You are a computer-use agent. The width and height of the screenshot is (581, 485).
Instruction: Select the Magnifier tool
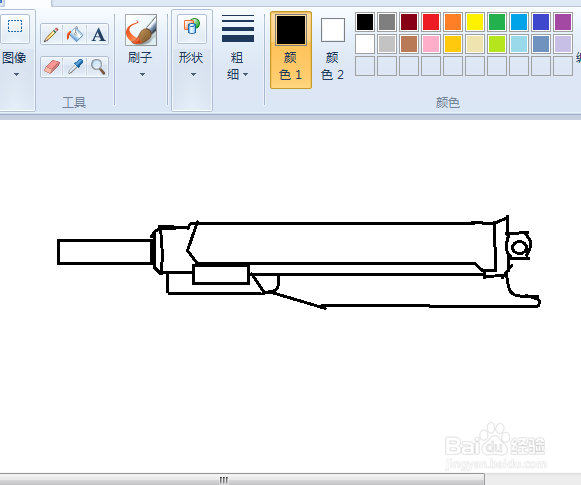pyautogui.click(x=98, y=67)
